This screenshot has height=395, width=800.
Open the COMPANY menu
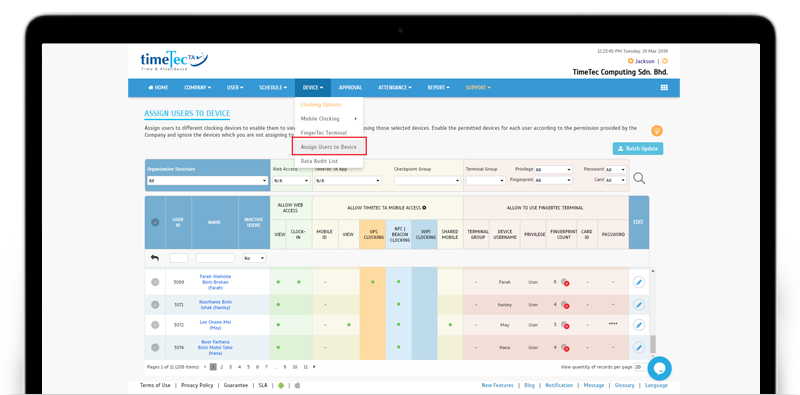click(197, 88)
